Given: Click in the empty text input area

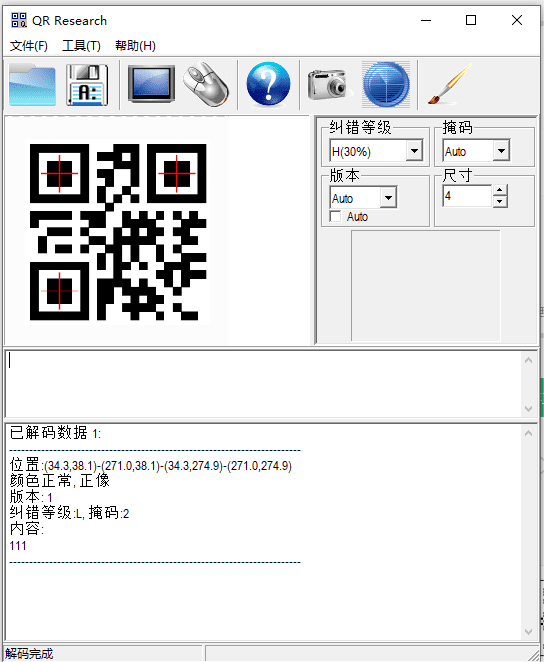Looking at the screenshot, I should 264,384.
